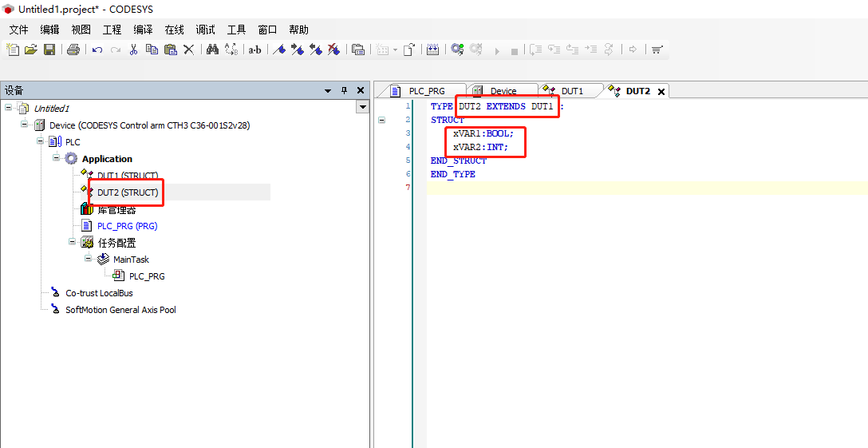Toggle bookmark with the first flag icon
868x448 pixels.
point(279,50)
